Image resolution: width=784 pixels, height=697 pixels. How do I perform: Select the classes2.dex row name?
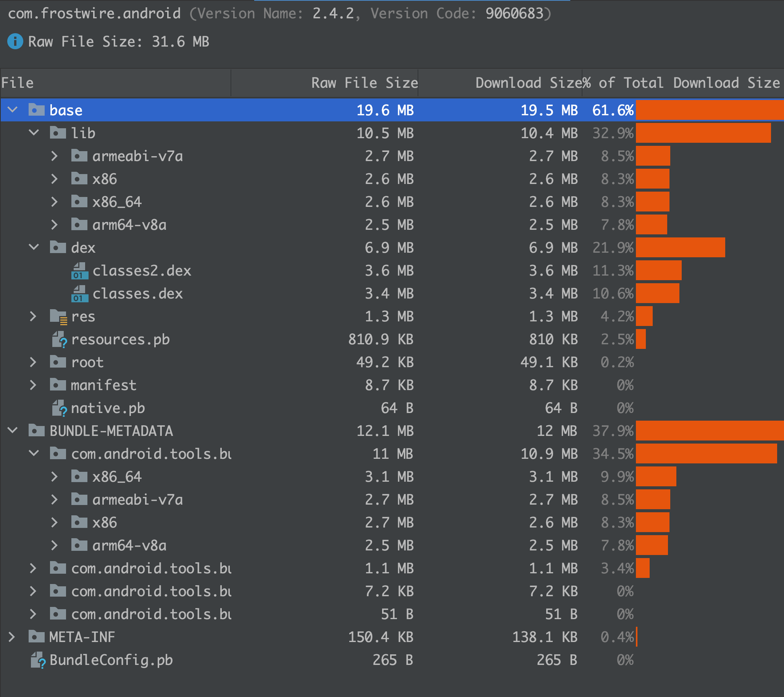click(142, 271)
